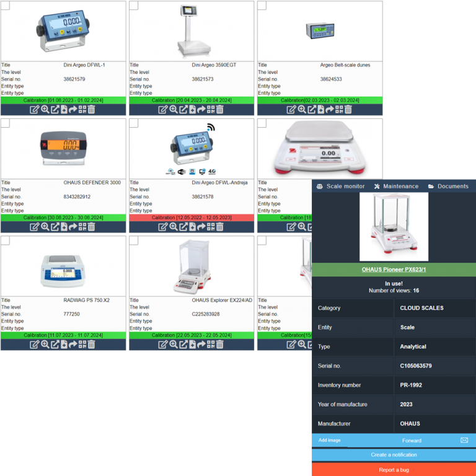Image resolution: width=476 pixels, height=476 pixels.
Task: Open the magnifier view for OHAUS DEFENDER 3000
Action: 45,227
